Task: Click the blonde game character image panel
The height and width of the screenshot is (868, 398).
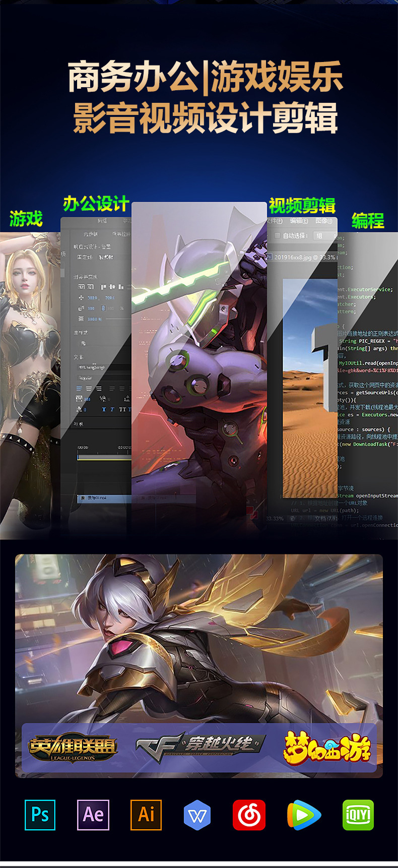Action: [x=30, y=386]
